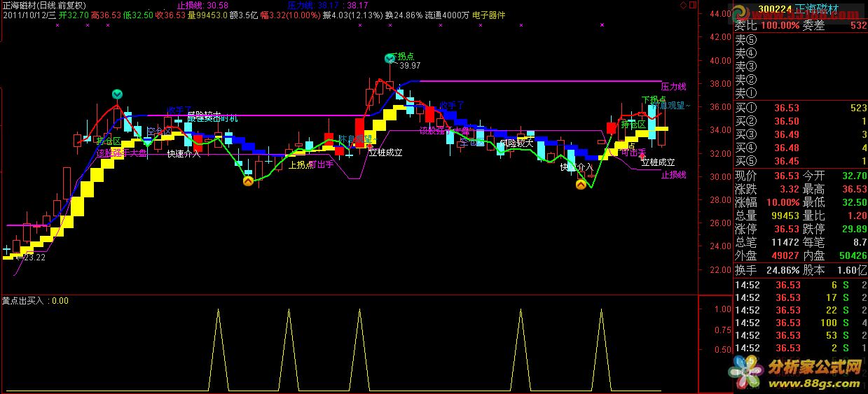Click the 卖① empty ask row label
868x394 pixels.
746,92
